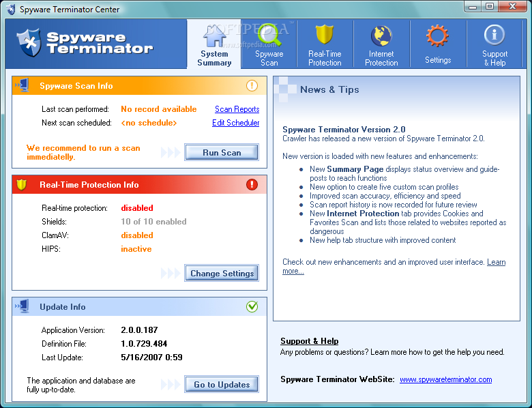The width and height of the screenshot is (532, 408).
Task: Click the Go to Updates button
Action: [x=222, y=384]
